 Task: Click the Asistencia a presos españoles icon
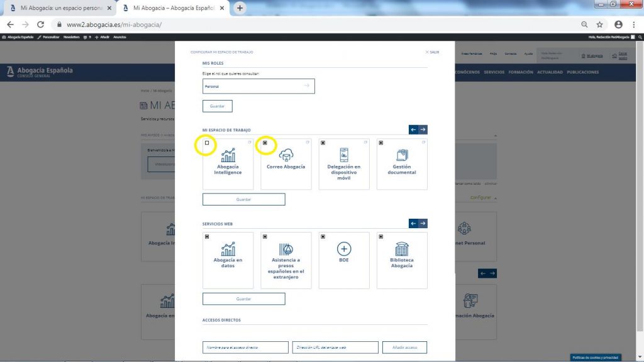coord(286,249)
